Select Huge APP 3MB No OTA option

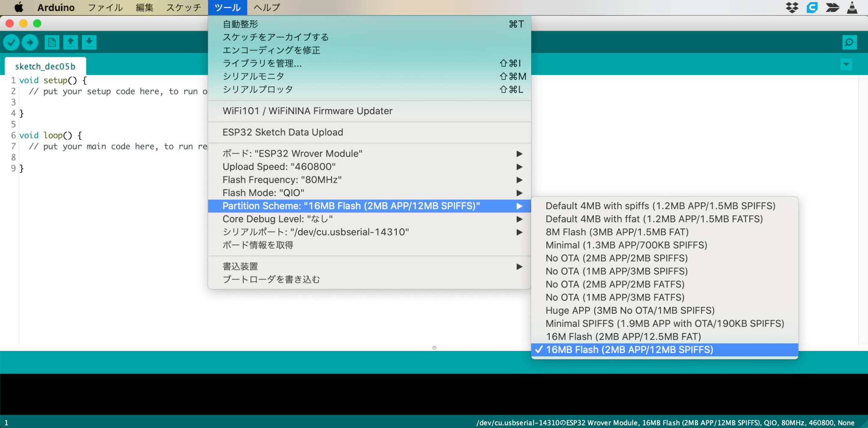coord(630,310)
